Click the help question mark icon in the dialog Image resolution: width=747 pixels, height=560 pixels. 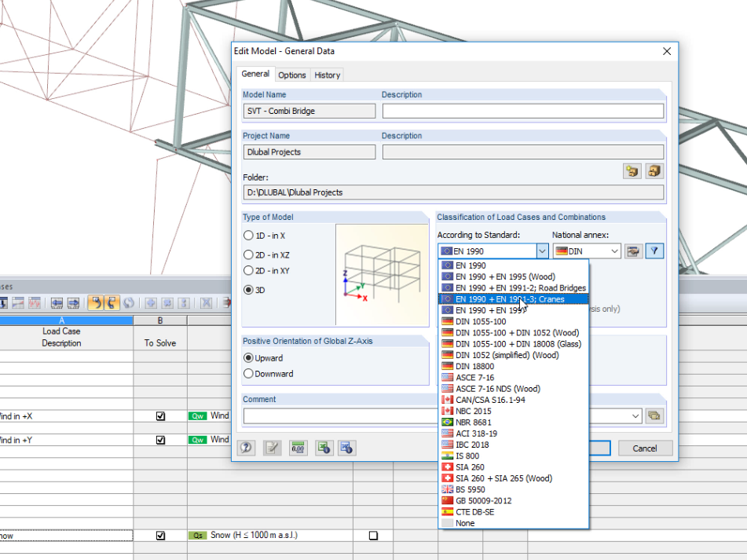(x=247, y=448)
